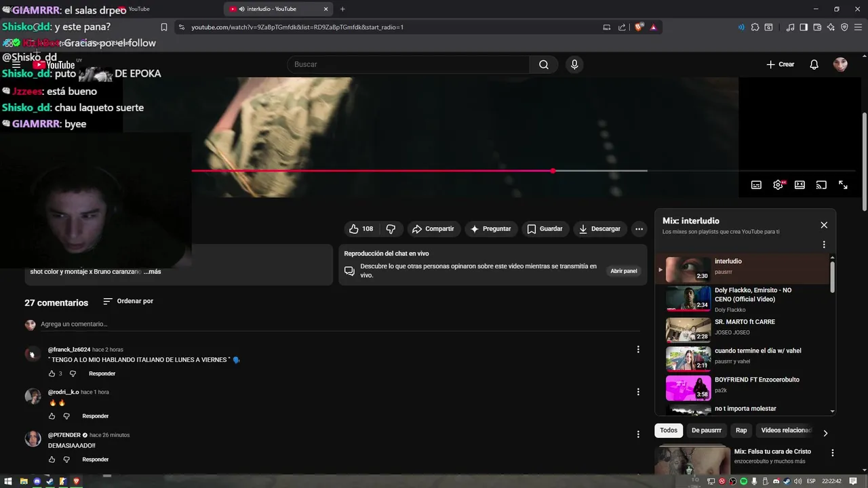Select the Todos filter chip
Viewport: 868px width, 488px height.
669,430
